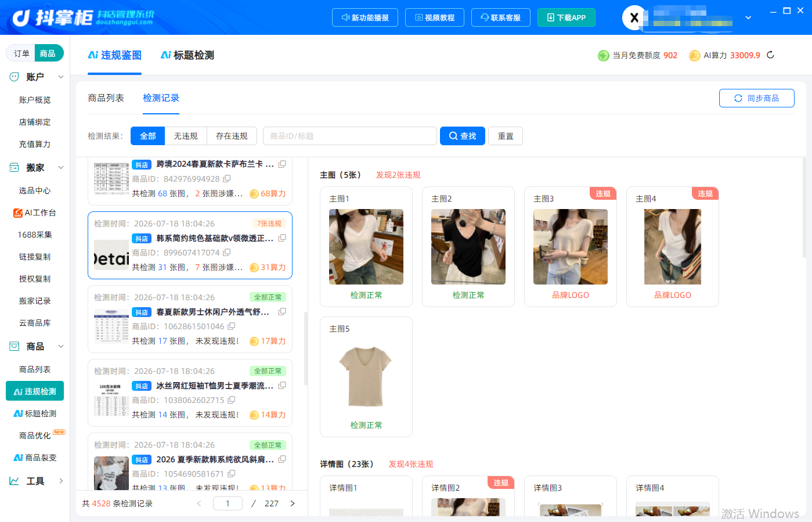Select the 全部 filter option
The height and width of the screenshot is (522, 812).
tap(148, 136)
